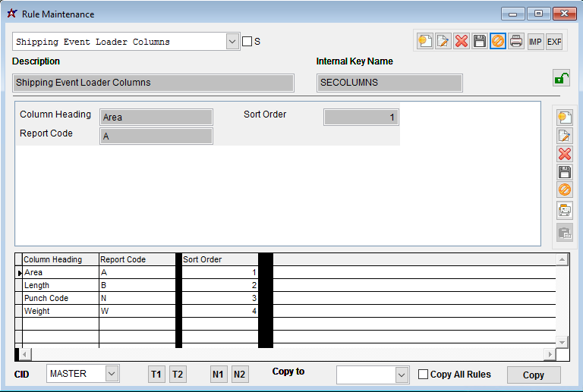Click Sort Order cell showing 3
This screenshot has height=392, width=583.
coord(219,298)
